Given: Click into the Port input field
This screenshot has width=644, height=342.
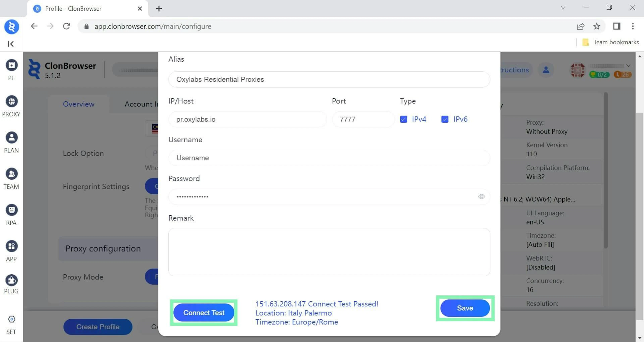Looking at the screenshot, I should click(x=363, y=119).
